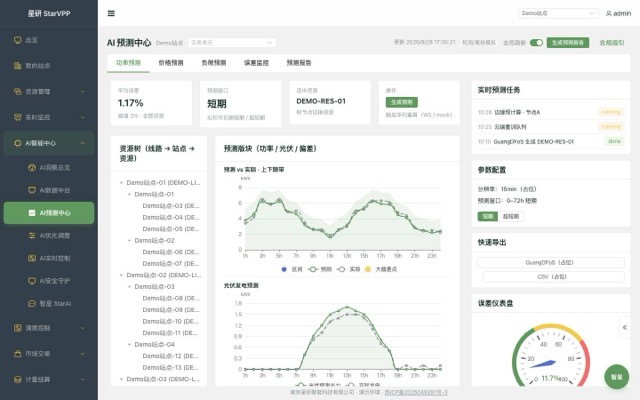The image size is (640, 400).
Task: Switch to the 负荷预测 tab
Action: (x=213, y=63)
